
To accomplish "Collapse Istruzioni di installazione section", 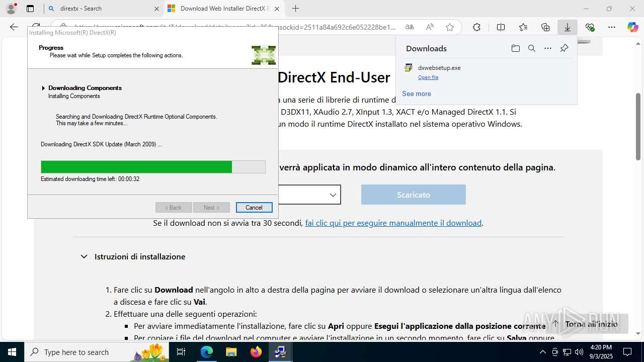I will coord(84,256).
